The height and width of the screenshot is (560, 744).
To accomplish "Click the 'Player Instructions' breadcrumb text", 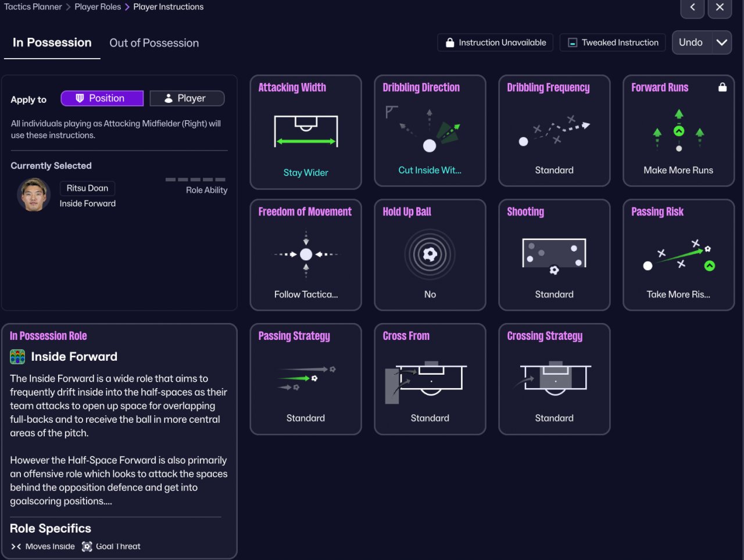I will (x=169, y=7).
